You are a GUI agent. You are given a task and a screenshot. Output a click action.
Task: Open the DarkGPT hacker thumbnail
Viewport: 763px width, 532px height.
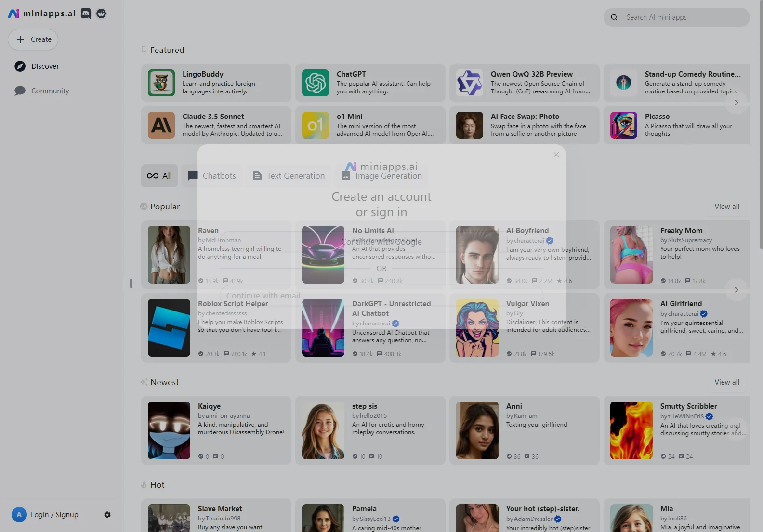[323, 328]
